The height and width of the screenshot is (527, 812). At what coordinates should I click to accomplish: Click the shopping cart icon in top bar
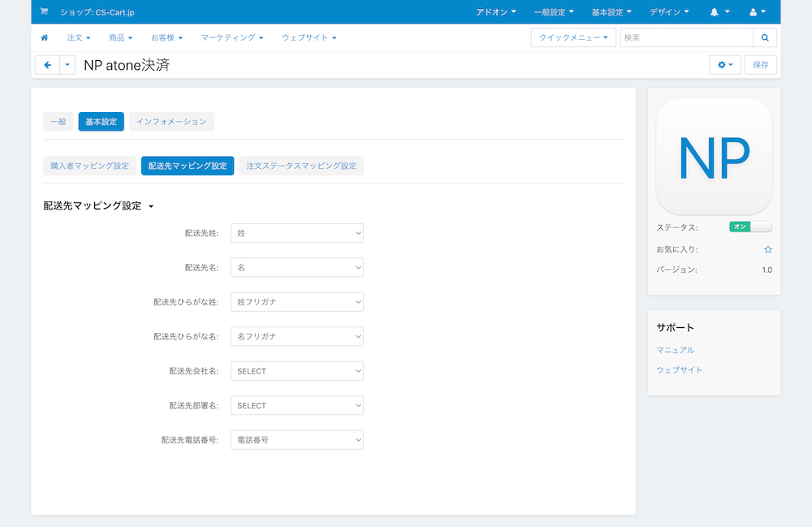(x=44, y=11)
